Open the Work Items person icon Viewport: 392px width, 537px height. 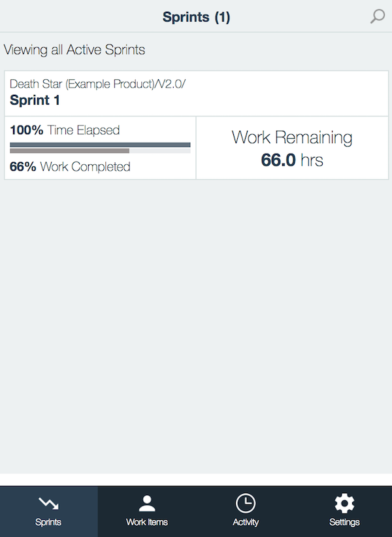click(x=147, y=503)
